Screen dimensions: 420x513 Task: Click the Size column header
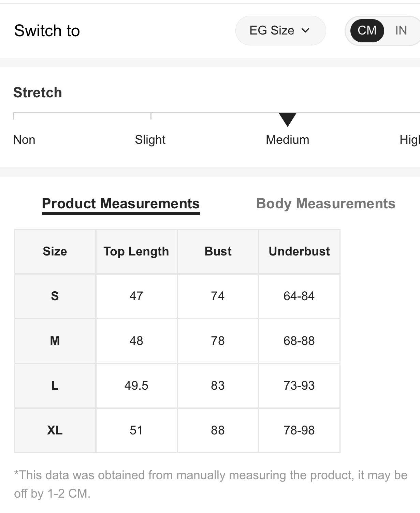55,251
